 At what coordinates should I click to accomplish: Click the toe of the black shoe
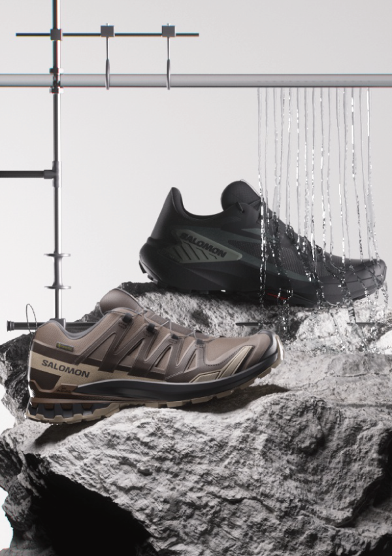point(369,275)
